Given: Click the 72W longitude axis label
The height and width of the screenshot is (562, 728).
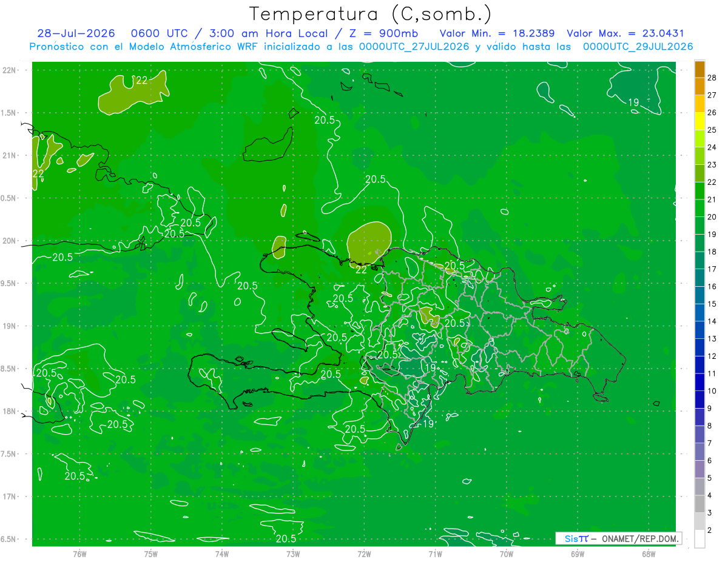Looking at the screenshot, I should (x=364, y=554).
